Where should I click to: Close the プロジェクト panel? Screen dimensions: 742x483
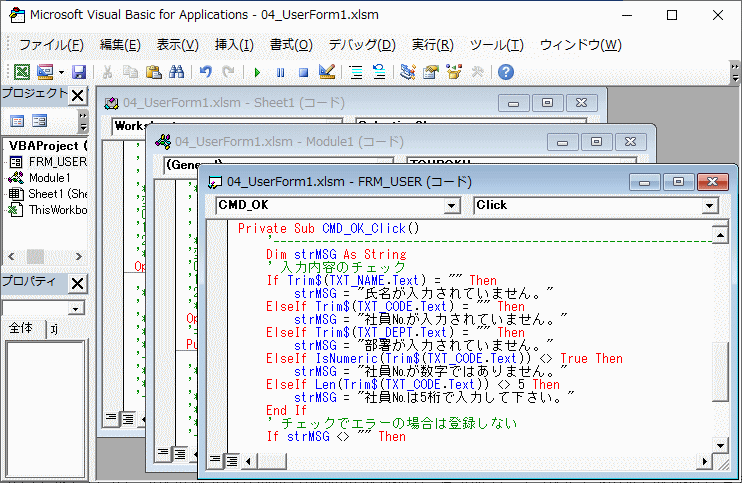point(78,96)
